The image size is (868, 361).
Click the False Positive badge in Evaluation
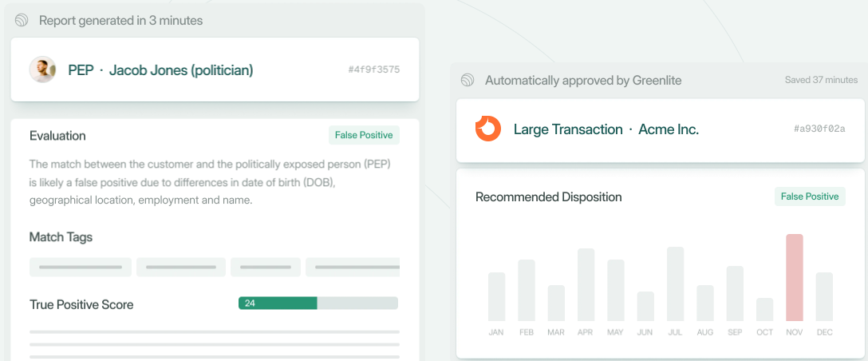(364, 135)
